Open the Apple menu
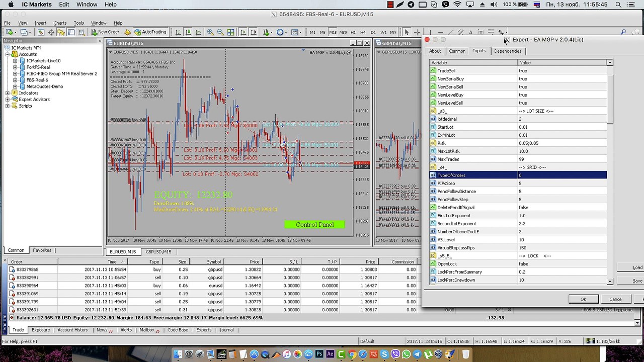The width and height of the screenshot is (644, 362). click(x=11, y=5)
